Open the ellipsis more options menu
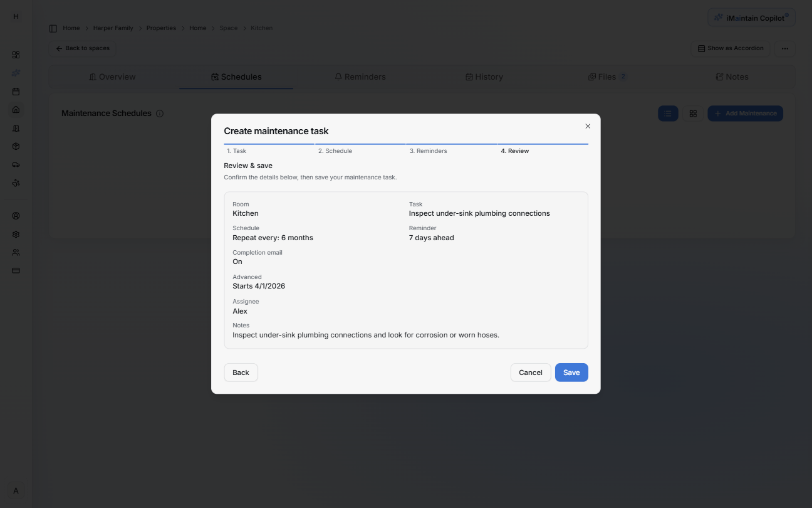This screenshot has height=508, width=812. pyautogui.click(x=784, y=48)
